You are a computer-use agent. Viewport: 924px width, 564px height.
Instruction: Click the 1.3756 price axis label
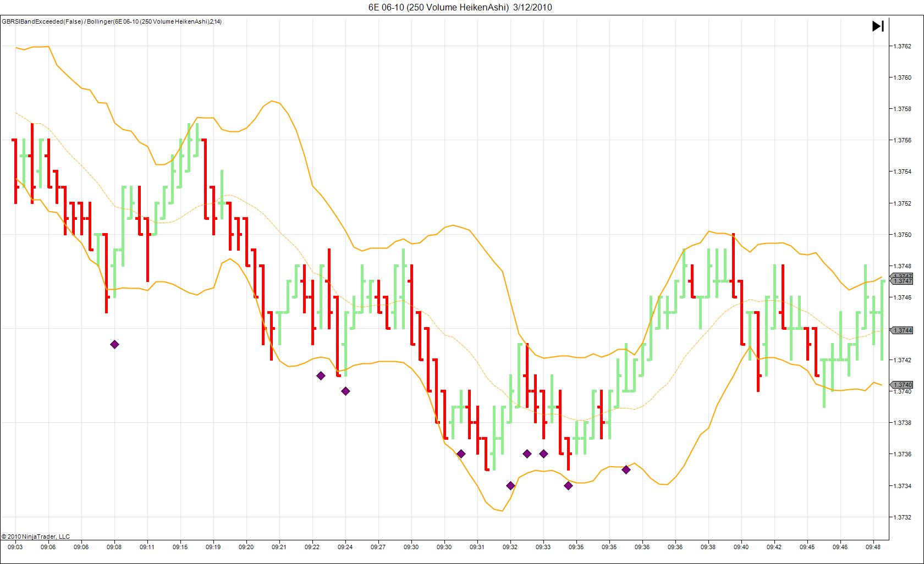[x=902, y=140]
